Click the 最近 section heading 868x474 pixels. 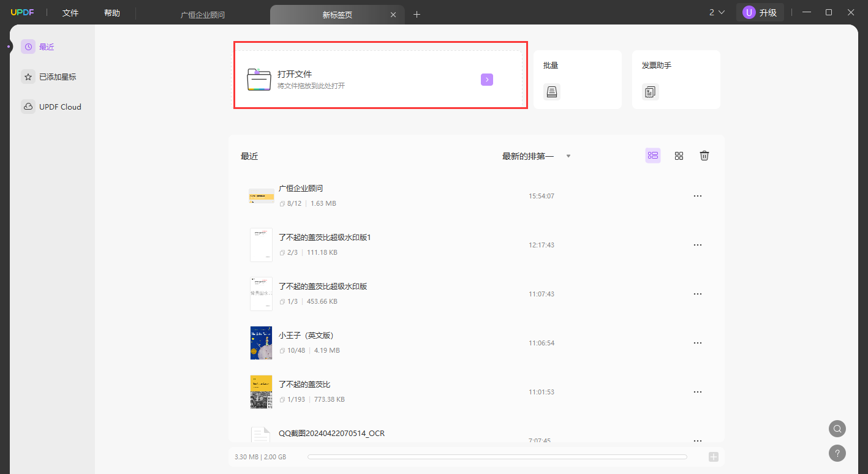[x=249, y=156]
